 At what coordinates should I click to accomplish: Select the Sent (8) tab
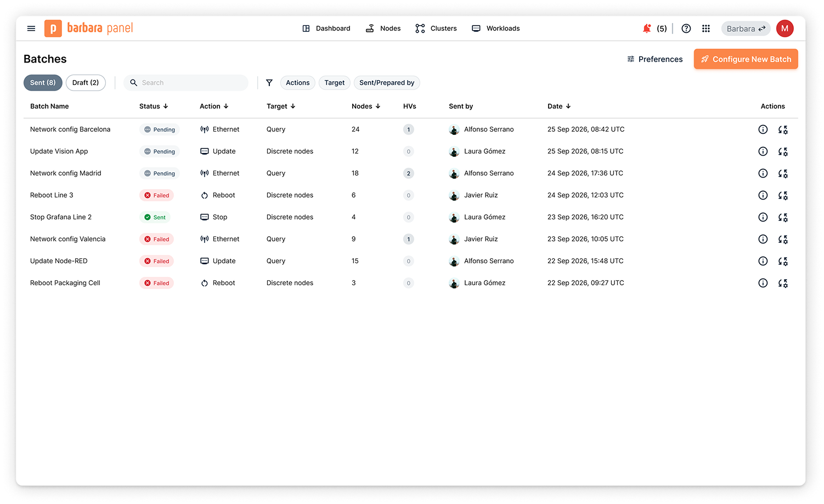tap(43, 83)
